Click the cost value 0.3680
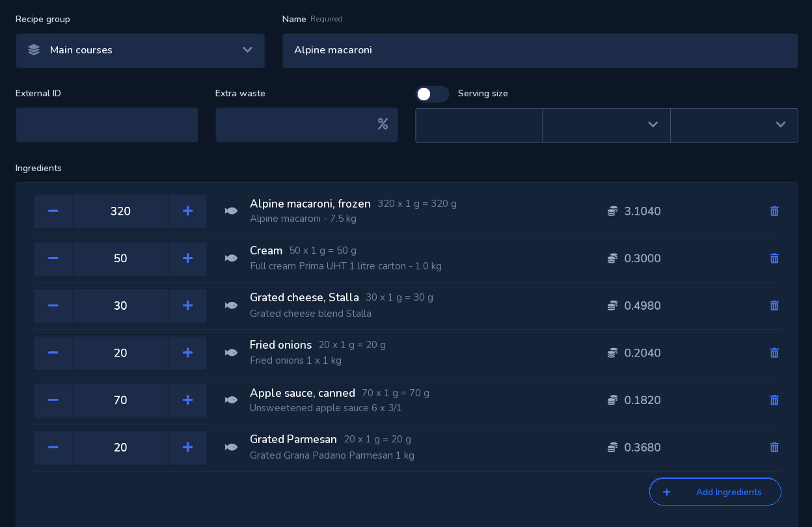This screenshot has width=812, height=527. (642, 448)
